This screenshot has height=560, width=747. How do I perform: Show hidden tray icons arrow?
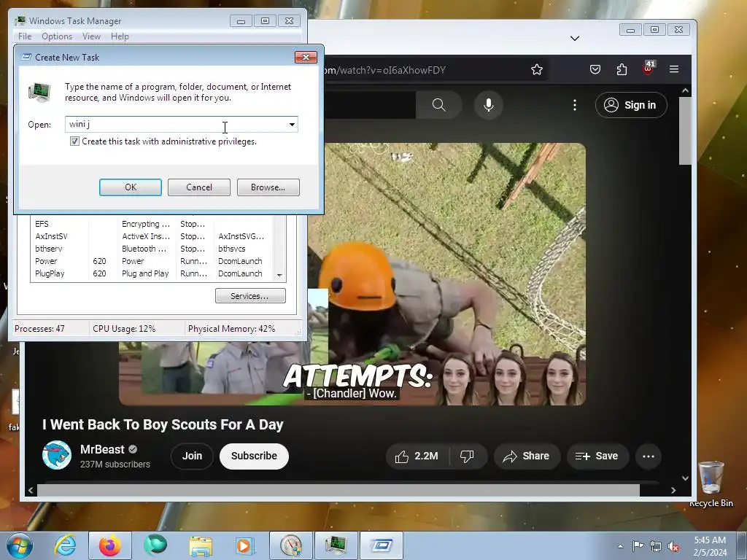[x=620, y=546]
